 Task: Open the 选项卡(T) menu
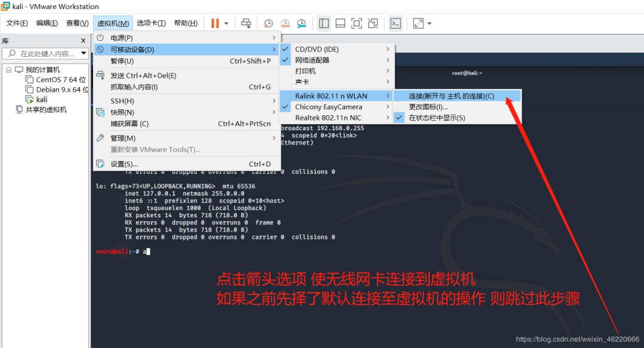tap(151, 23)
